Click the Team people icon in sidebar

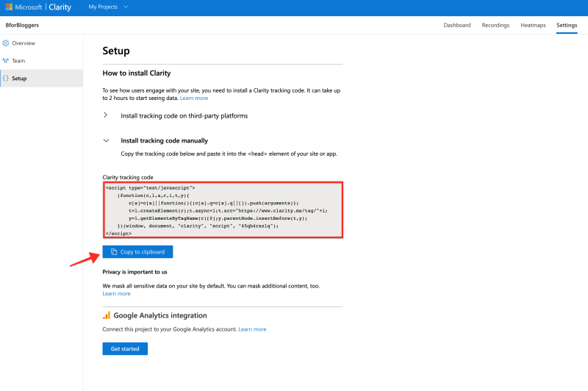tap(6, 61)
